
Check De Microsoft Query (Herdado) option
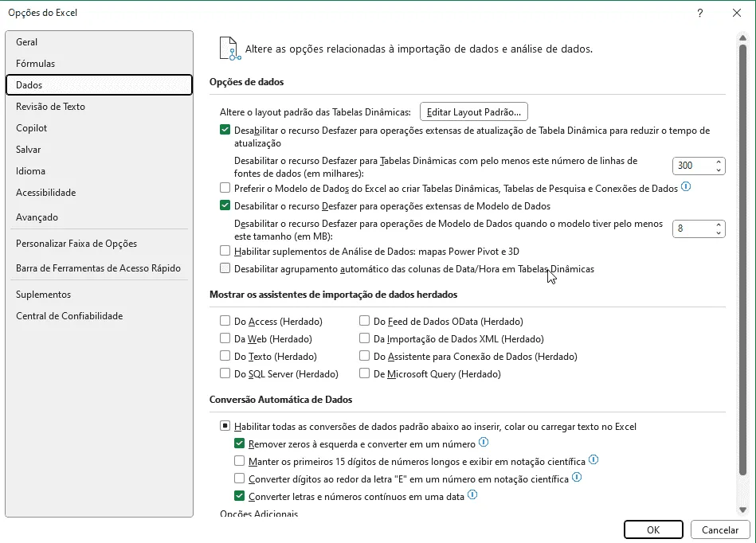pyautogui.click(x=365, y=373)
